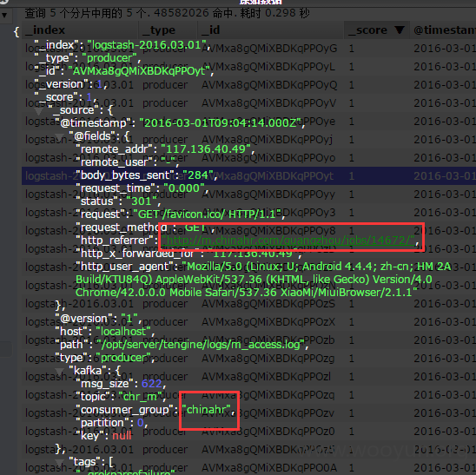Select table row with id ending PPOzS
This screenshot has height=475, width=476.
click(x=248, y=304)
